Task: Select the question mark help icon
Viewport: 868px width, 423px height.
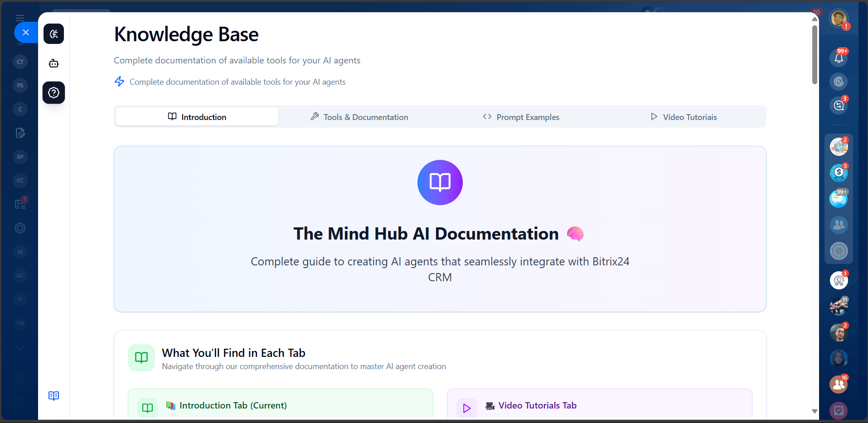Action: point(53,93)
